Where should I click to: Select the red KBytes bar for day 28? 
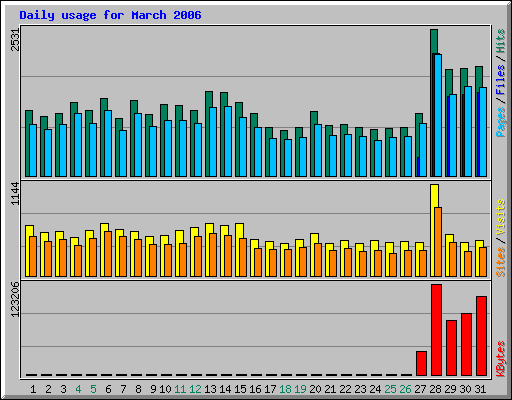tap(436, 330)
